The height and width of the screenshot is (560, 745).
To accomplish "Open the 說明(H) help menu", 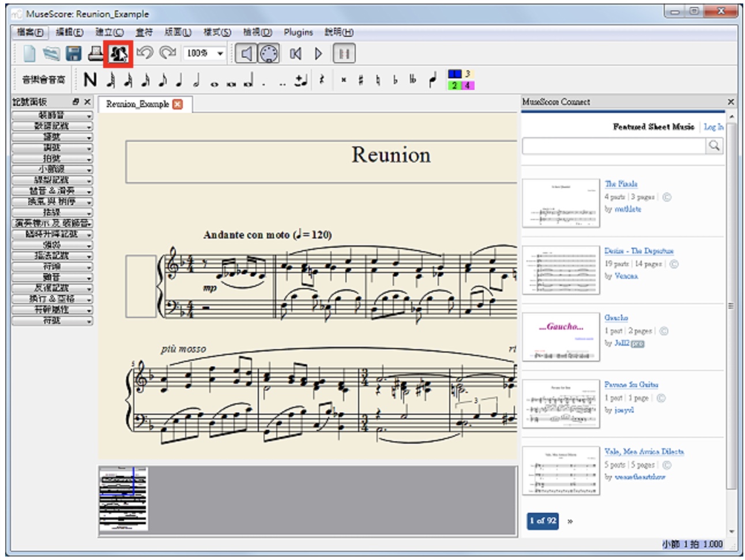I will coord(339,32).
